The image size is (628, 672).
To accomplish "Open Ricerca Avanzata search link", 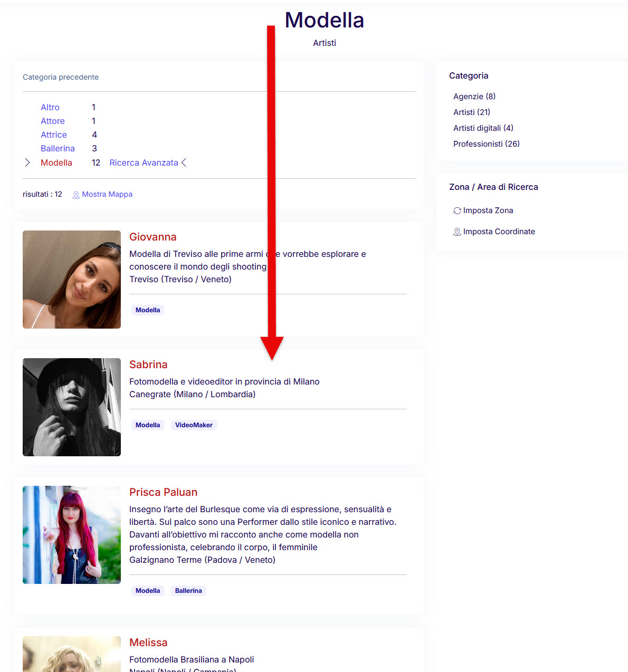I will [x=144, y=162].
